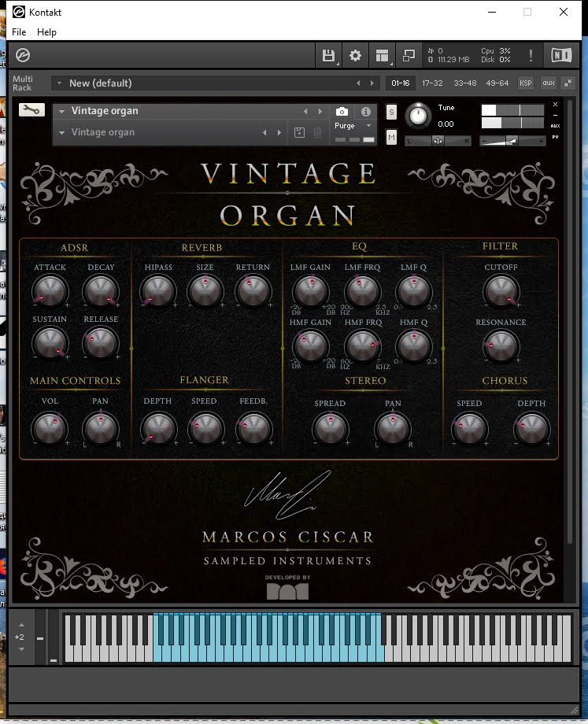The height and width of the screenshot is (724, 588).
Task: Minimize the instrument header view
Action: (x=556, y=116)
